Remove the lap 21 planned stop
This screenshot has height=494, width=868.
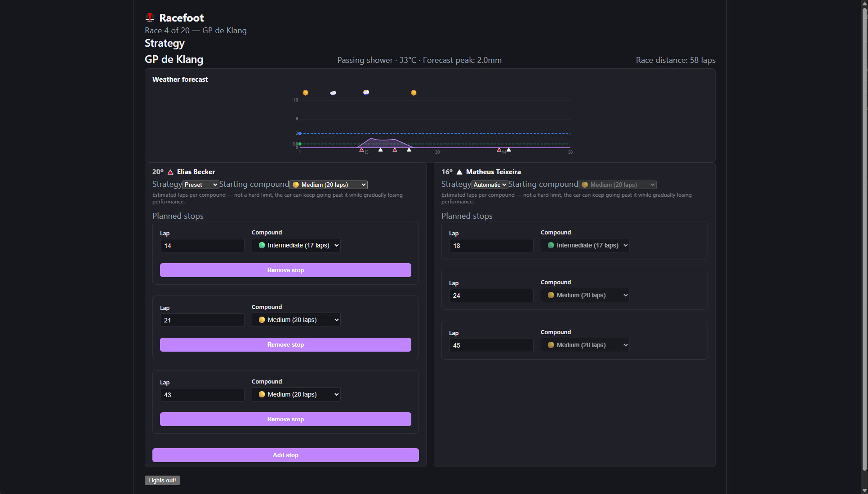tap(285, 344)
